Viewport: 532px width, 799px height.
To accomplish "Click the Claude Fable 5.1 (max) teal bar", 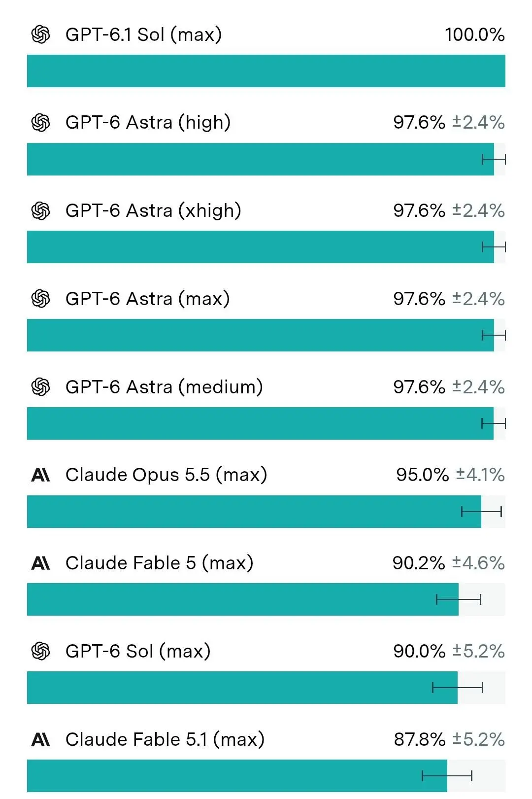I will click(x=237, y=776).
